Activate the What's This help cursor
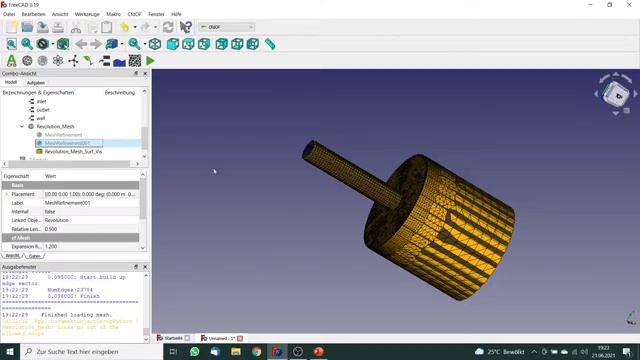The image size is (640, 360). tap(186, 27)
